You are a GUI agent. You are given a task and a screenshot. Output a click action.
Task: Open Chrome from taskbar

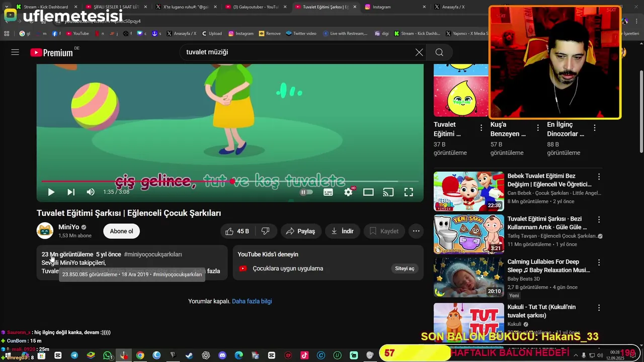click(x=140, y=355)
